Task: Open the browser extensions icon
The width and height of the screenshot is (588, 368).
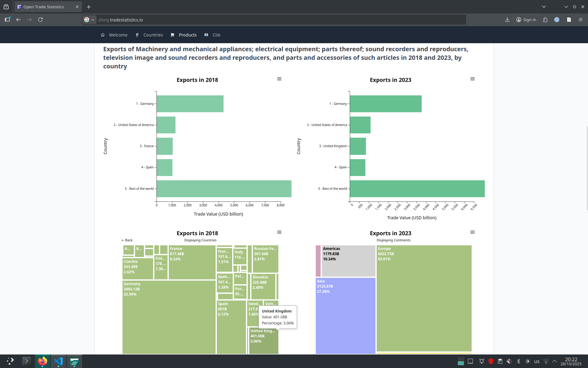Action: [x=545, y=20]
